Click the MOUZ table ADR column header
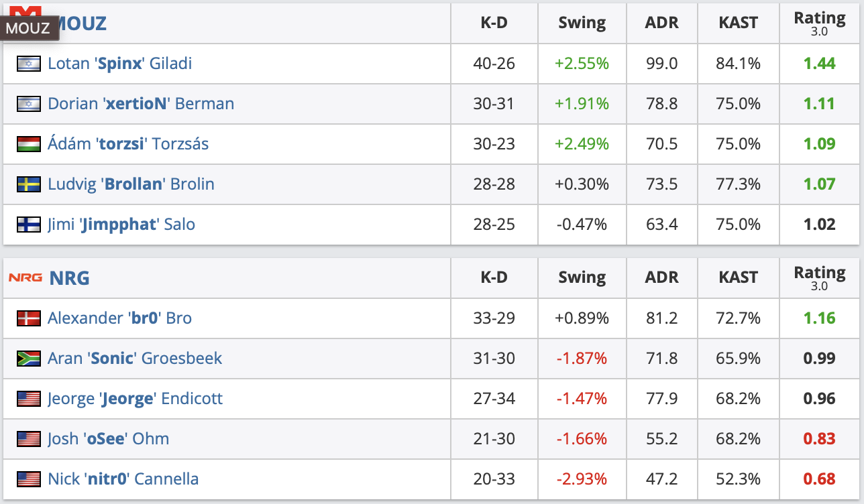This screenshot has width=864, height=504. click(x=661, y=23)
